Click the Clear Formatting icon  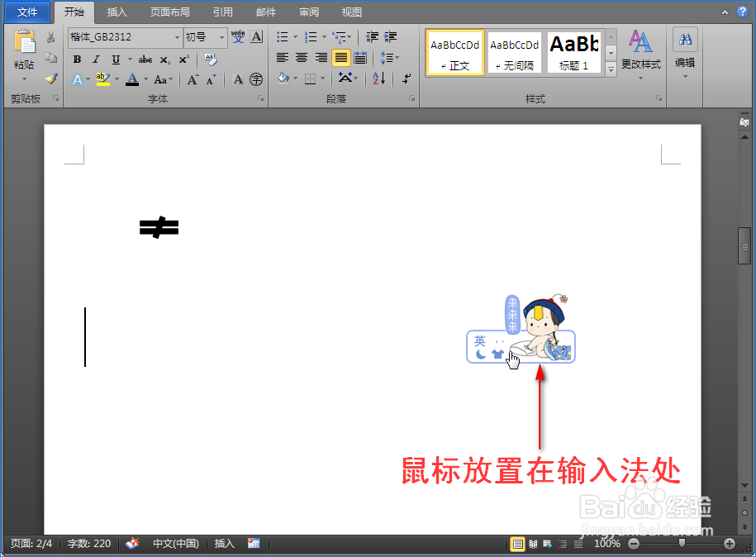click(211, 60)
